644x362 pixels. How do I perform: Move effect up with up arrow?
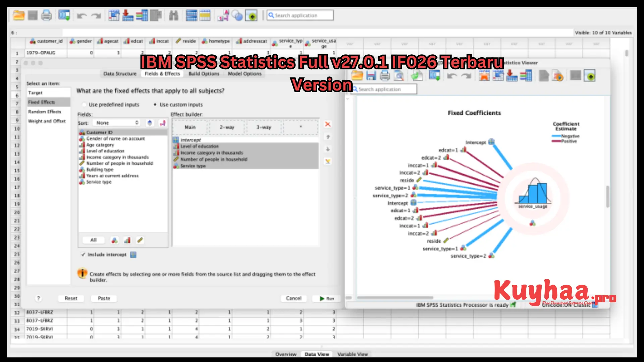[x=328, y=137]
